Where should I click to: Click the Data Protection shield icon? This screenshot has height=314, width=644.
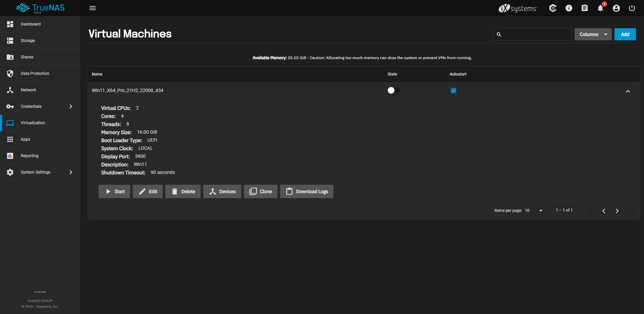10,74
